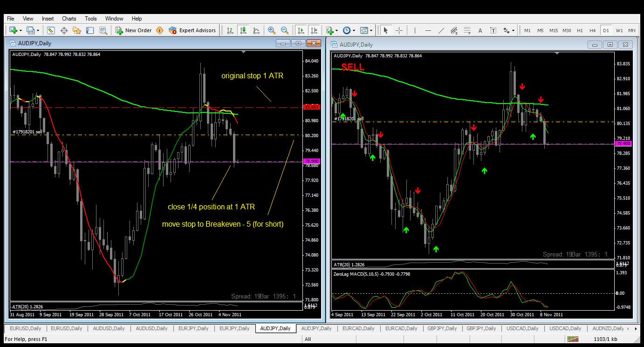Switch chart to Line Chart mode
This screenshot has width=644, height=347.
pos(256,30)
